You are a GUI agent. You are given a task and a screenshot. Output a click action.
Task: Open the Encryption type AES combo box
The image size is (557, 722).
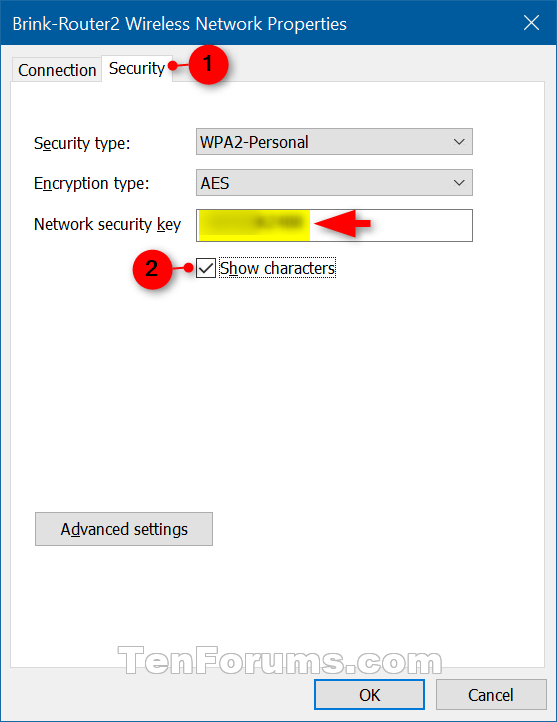coord(334,183)
